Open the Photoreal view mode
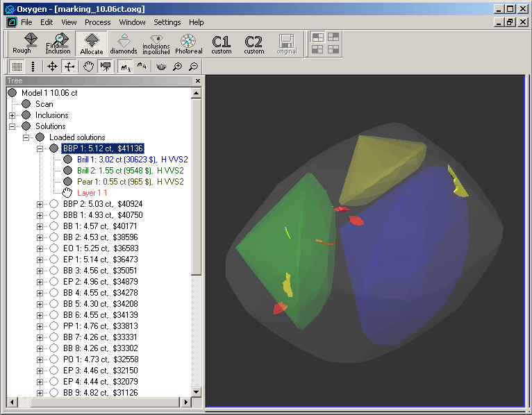 point(188,43)
